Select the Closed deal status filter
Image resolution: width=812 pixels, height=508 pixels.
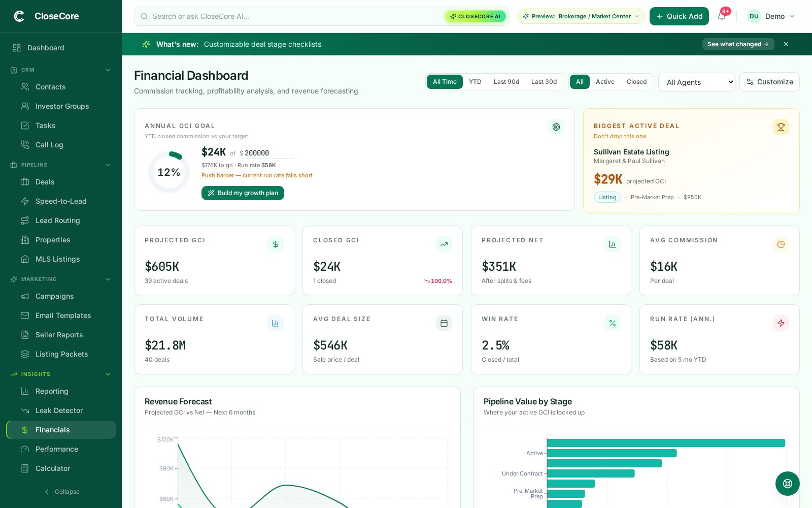click(636, 82)
